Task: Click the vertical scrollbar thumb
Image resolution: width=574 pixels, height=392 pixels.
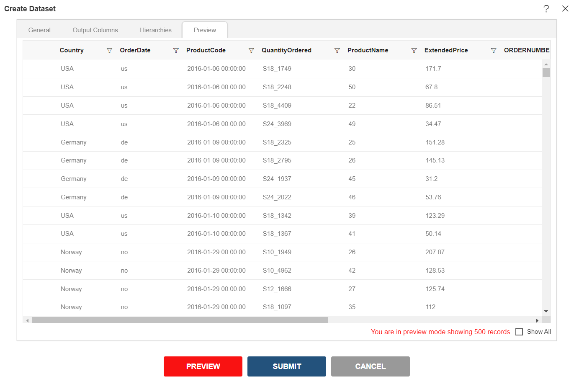Action: coord(546,73)
